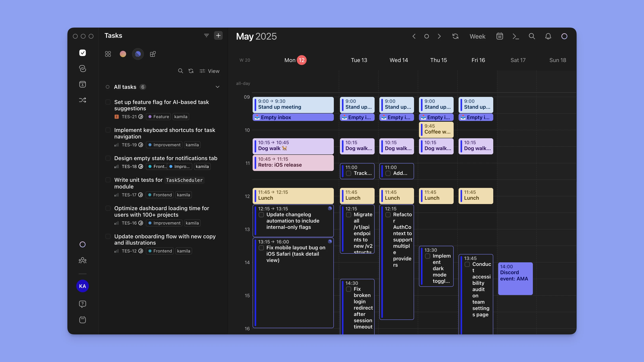Screen dimensions: 644x362
Task: Open the shuffle icon in sidebar
Action: coord(83,100)
